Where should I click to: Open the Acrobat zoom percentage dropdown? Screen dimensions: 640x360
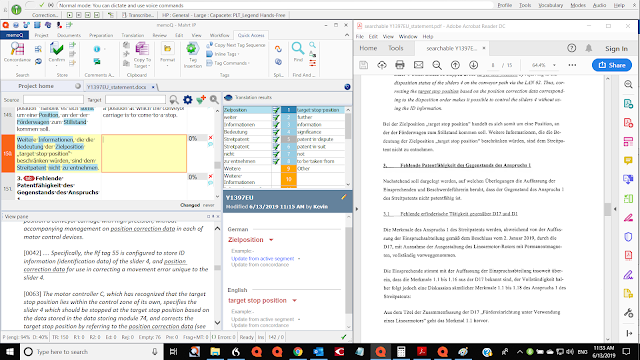pyautogui.click(x=554, y=65)
